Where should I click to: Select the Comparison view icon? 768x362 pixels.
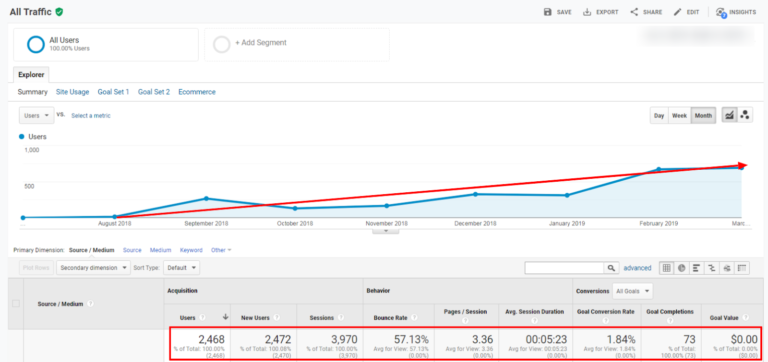pyautogui.click(x=711, y=268)
